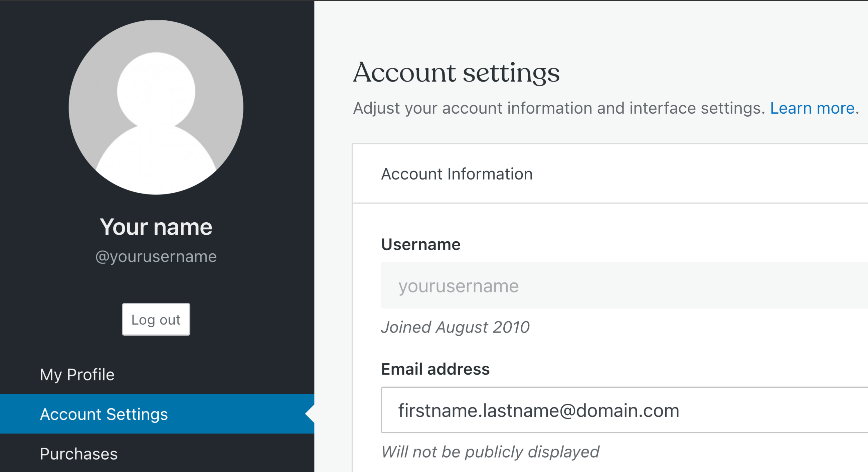Open the Purchases section
868x472 pixels.
coord(78,454)
